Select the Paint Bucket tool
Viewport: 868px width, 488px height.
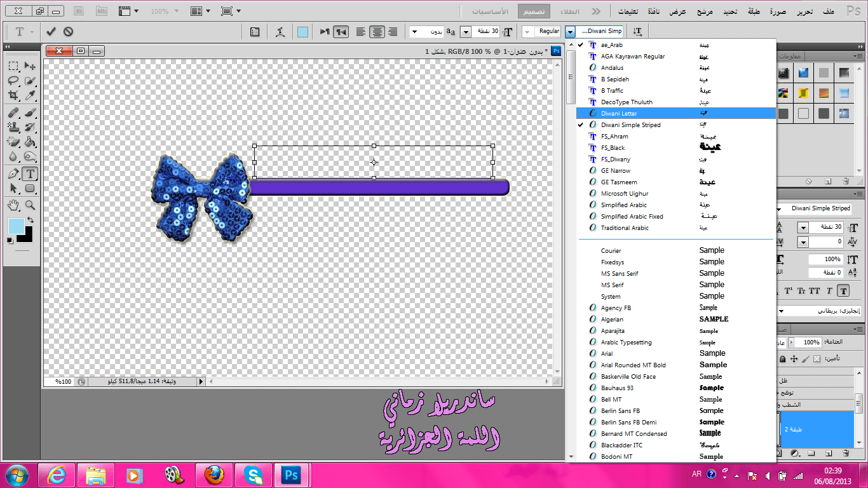[x=30, y=142]
